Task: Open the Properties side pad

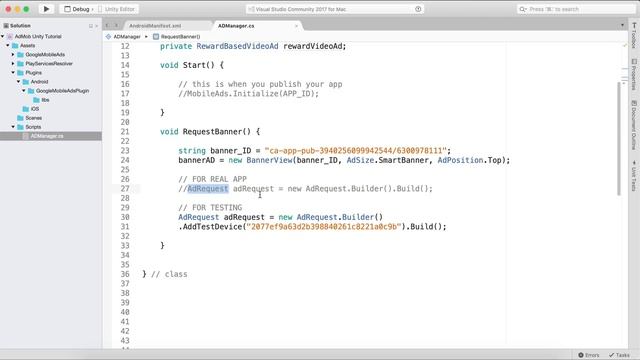Action: (x=634, y=75)
